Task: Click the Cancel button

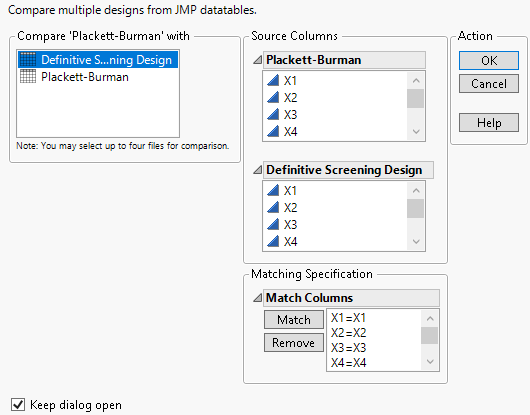Action: [x=489, y=83]
